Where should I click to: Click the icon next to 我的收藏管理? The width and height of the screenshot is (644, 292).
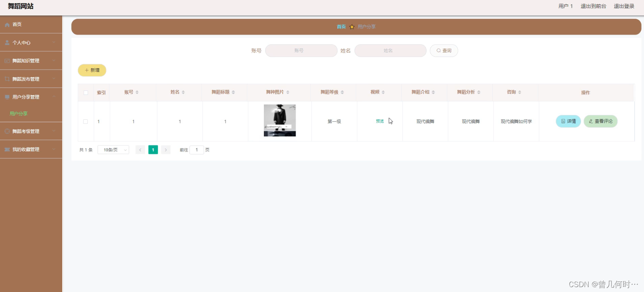pos(7,149)
